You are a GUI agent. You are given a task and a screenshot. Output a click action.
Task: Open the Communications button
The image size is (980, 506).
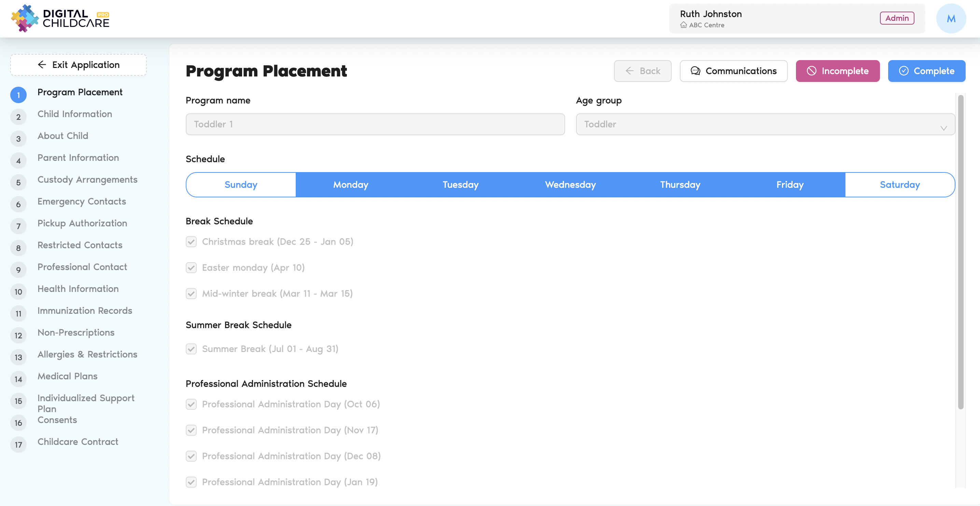tap(733, 71)
